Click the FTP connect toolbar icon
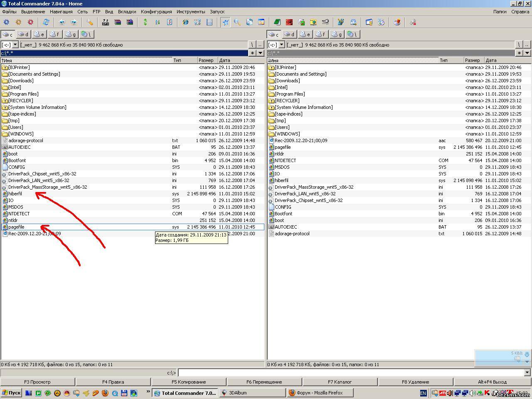The image size is (532, 399). 197,22
